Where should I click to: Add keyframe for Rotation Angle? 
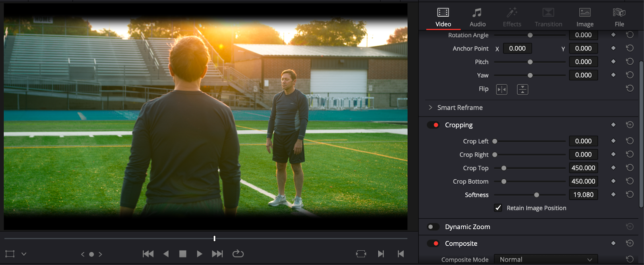point(613,35)
